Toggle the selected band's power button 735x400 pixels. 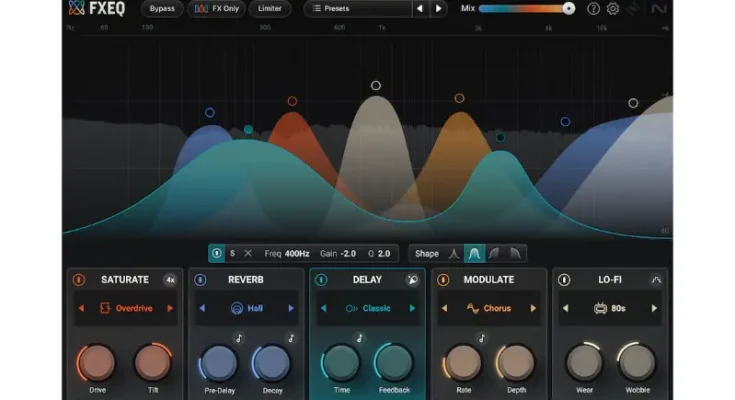[217, 254]
